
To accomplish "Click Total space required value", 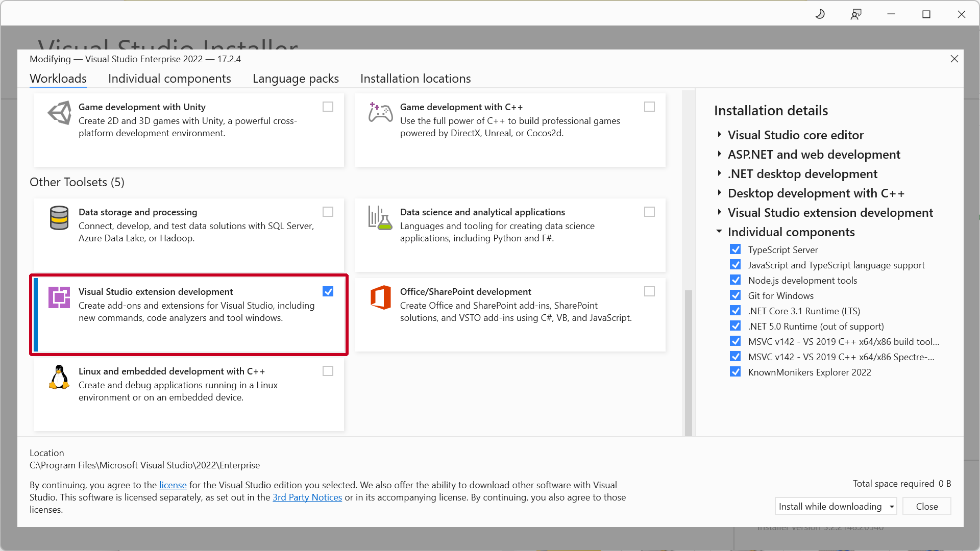I will click(x=945, y=484).
